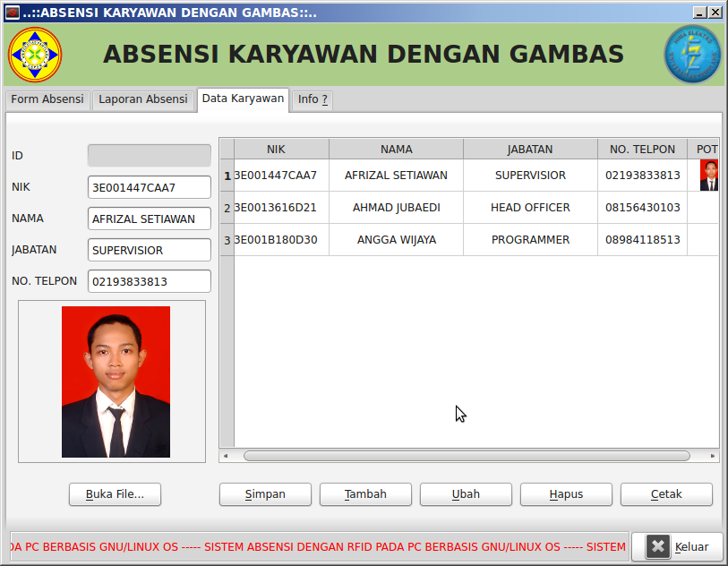Open the Info ? tab
The width and height of the screenshot is (728, 566).
tap(313, 99)
